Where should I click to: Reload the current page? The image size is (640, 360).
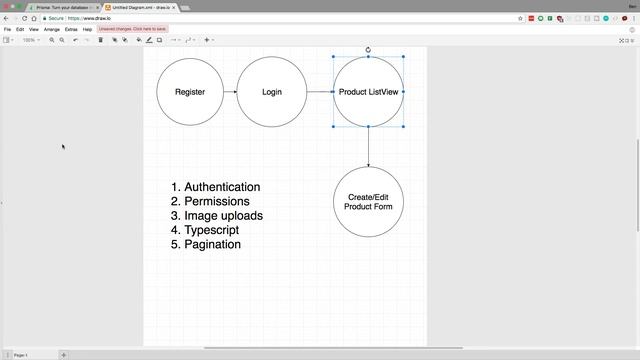[x=24, y=18]
